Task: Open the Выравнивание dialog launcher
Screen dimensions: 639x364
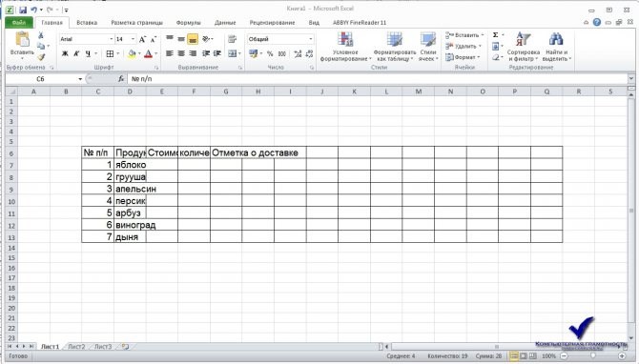Action: tap(240, 68)
